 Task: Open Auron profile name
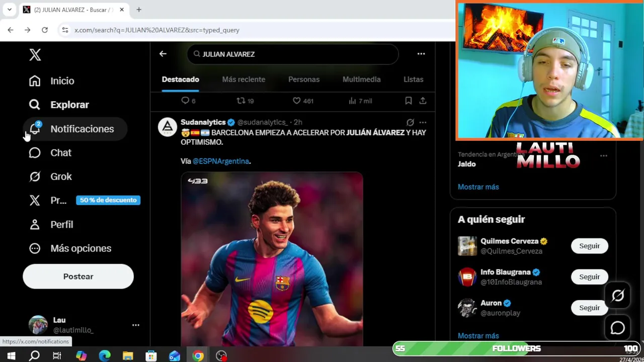pos(491,303)
